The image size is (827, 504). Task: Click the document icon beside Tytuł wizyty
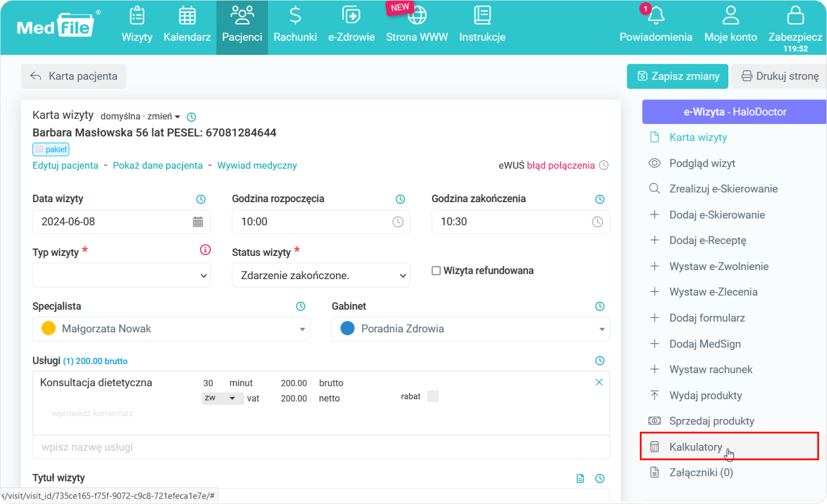580,479
